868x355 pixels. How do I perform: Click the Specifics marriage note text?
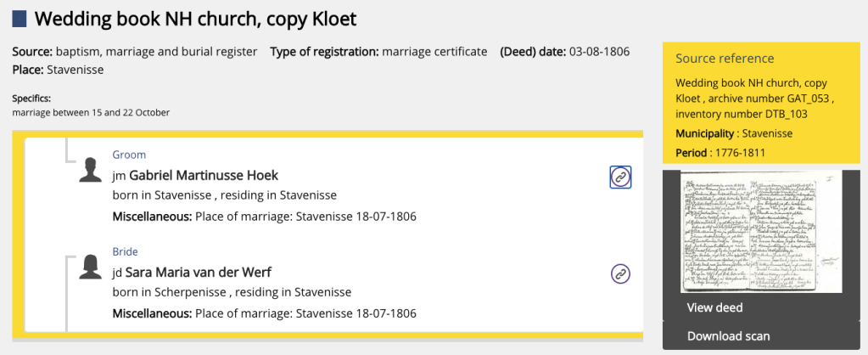point(92,113)
